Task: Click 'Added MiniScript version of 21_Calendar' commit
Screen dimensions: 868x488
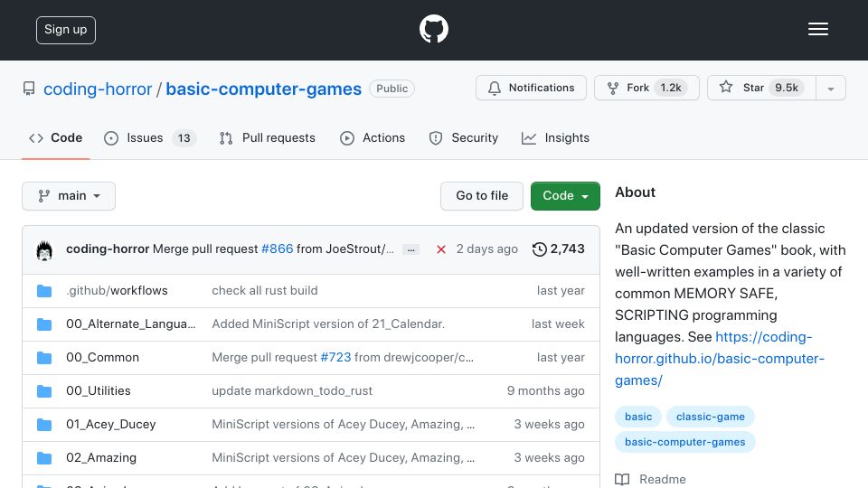Action: [328, 324]
